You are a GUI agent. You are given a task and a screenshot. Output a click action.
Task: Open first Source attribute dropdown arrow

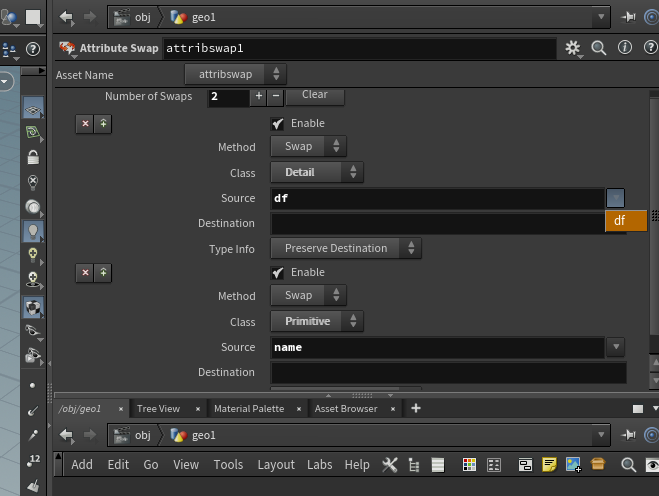(x=615, y=198)
